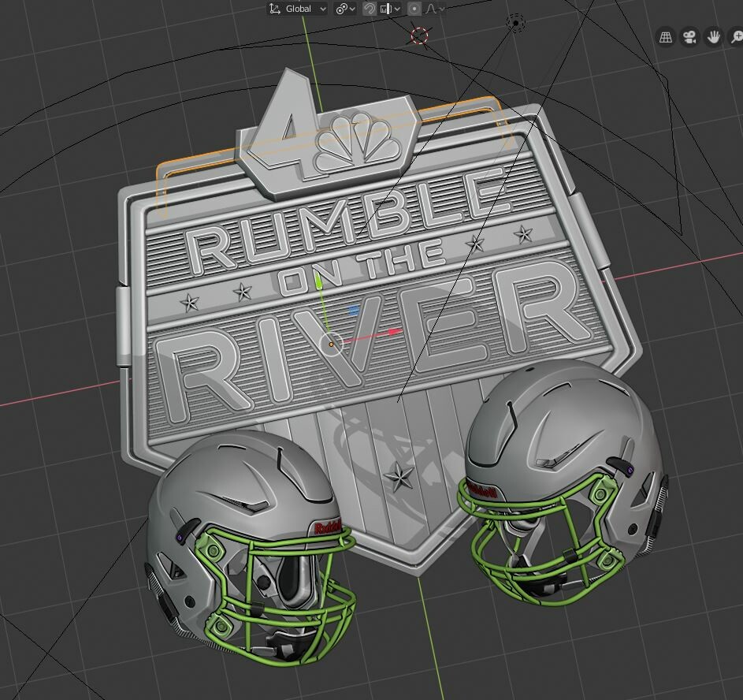This screenshot has height=700, width=743.
Task: Click the red X-axis gizmo arrow
Action: coord(395,332)
